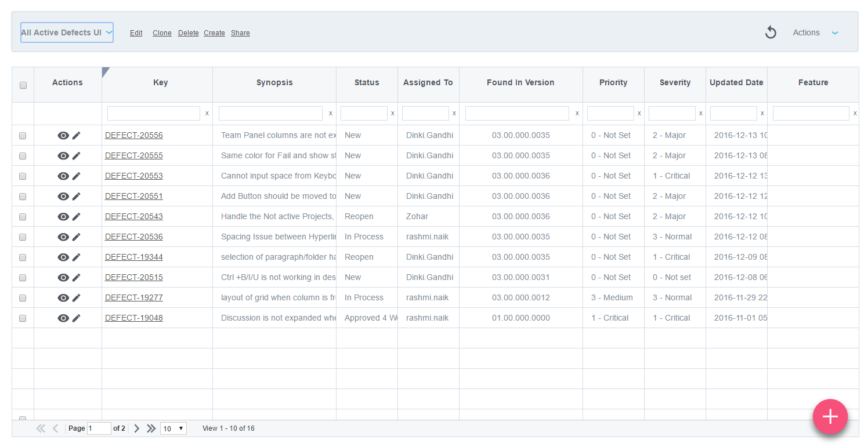Create a new view
This screenshot has height=447, width=868.
[x=214, y=33]
